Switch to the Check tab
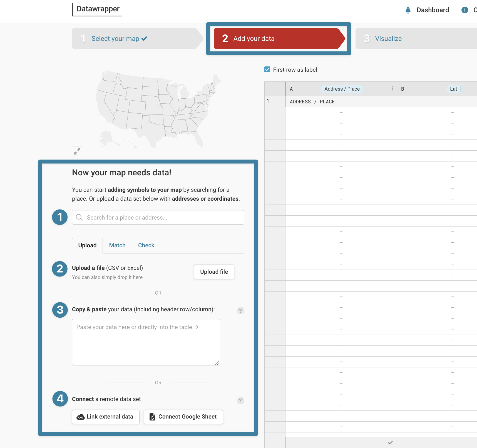This screenshot has height=448, width=477. [x=146, y=245]
